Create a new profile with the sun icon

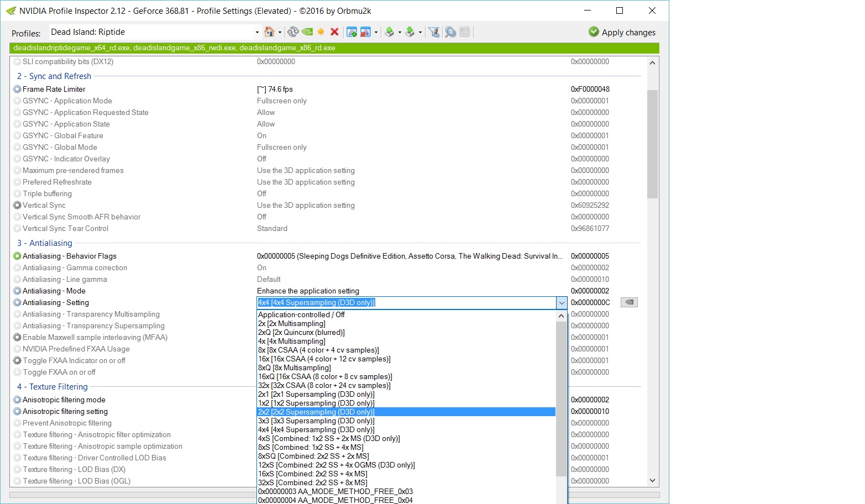321,32
